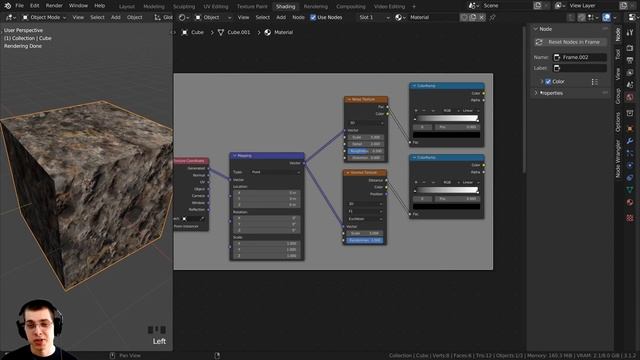Open the Noise Texture 3D dimensions dropdown

point(366,123)
